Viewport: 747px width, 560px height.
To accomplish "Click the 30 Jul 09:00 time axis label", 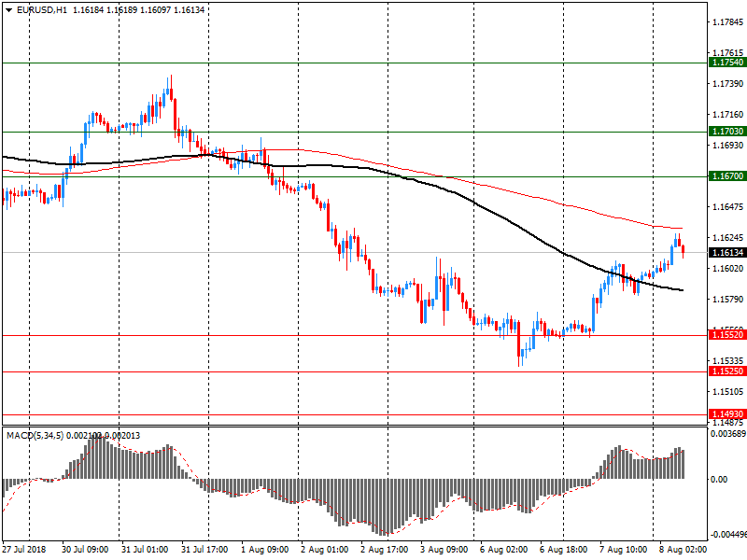I will (x=85, y=549).
